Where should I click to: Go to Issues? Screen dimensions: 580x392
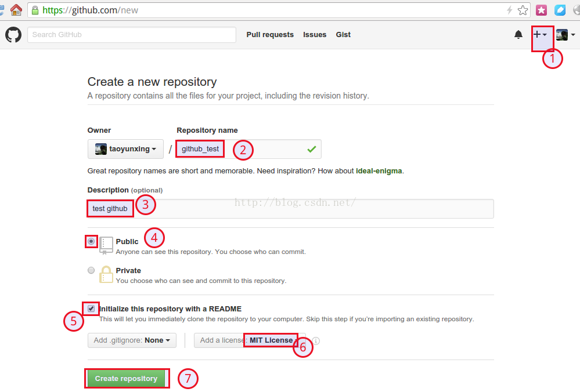point(315,35)
